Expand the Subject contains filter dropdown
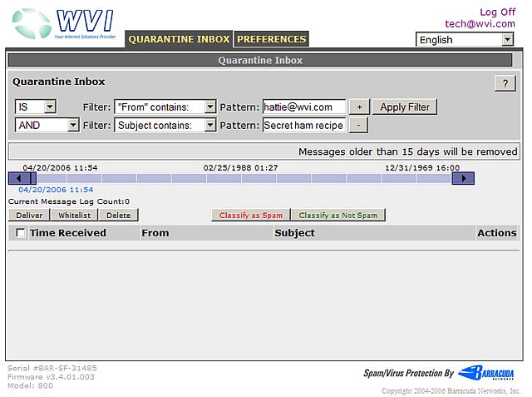 point(165,126)
